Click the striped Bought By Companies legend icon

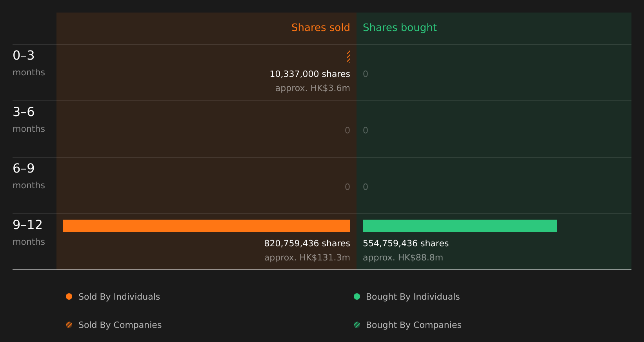pyautogui.click(x=357, y=325)
